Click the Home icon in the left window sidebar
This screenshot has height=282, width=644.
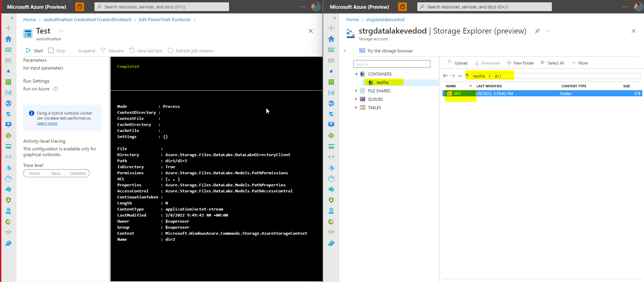pos(8,39)
